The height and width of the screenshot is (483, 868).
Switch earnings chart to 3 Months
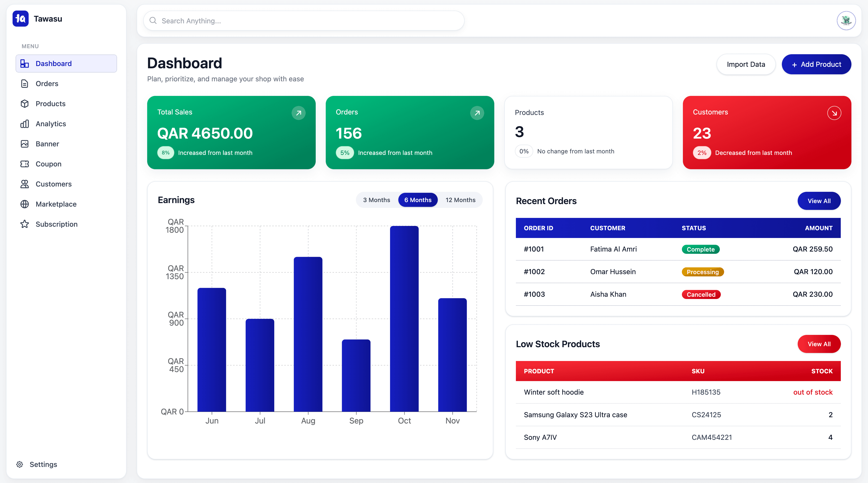376,200
